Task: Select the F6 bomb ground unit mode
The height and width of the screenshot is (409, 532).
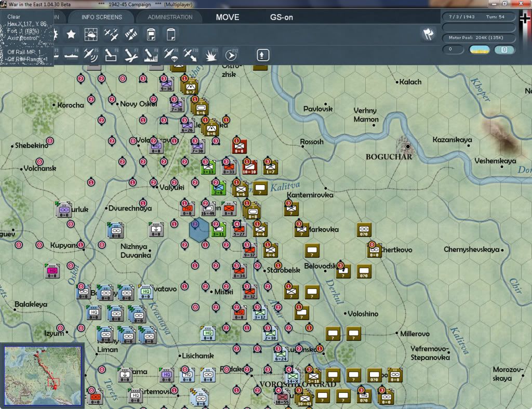Action: [111, 55]
